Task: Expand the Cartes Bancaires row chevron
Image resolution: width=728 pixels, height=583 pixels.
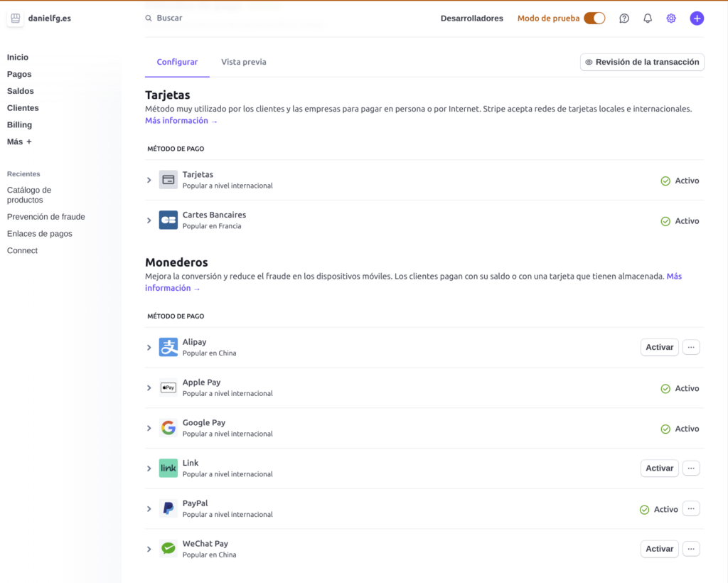Action: (149, 220)
